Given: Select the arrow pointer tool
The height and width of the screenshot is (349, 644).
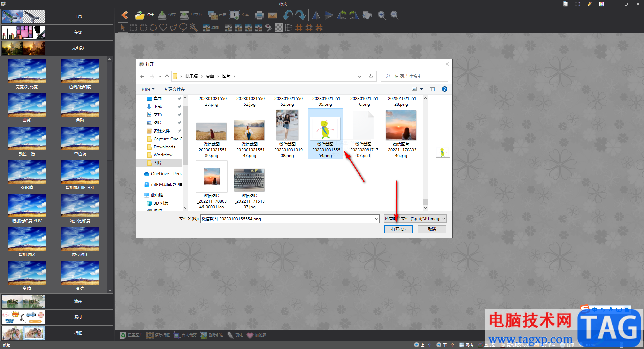Looking at the screenshot, I should point(123,28).
